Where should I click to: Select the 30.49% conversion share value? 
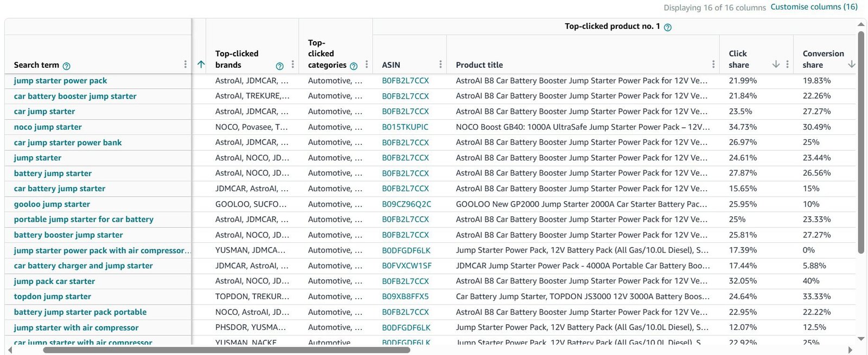point(816,127)
